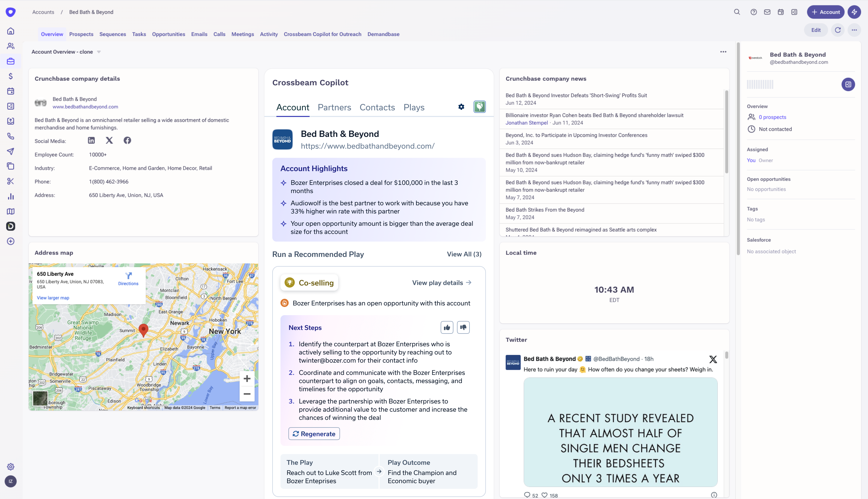
Task: Open Prospects people icon in left sidebar
Action: (x=11, y=46)
